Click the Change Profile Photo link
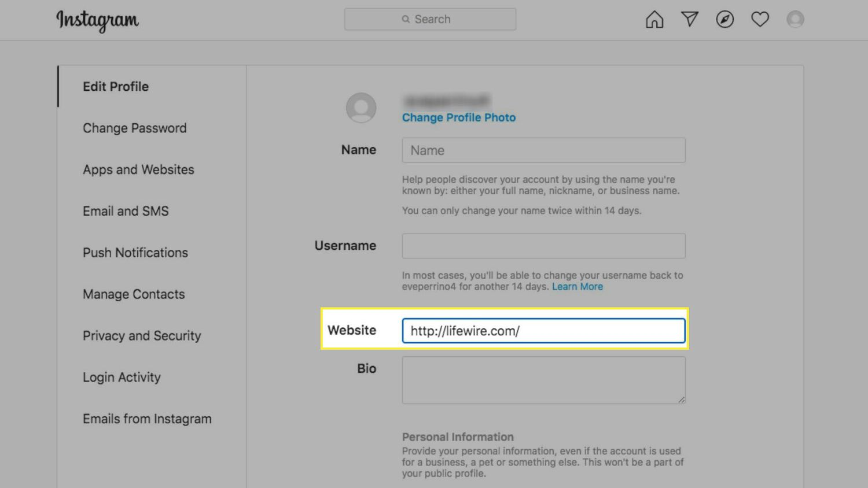The height and width of the screenshot is (488, 868). (x=458, y=118)
